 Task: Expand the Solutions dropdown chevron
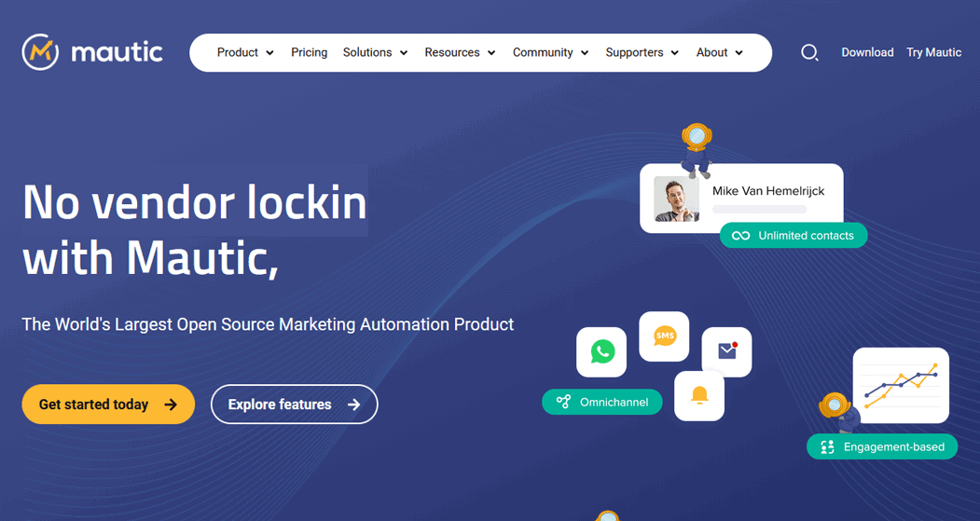click(x=404, y=53)
